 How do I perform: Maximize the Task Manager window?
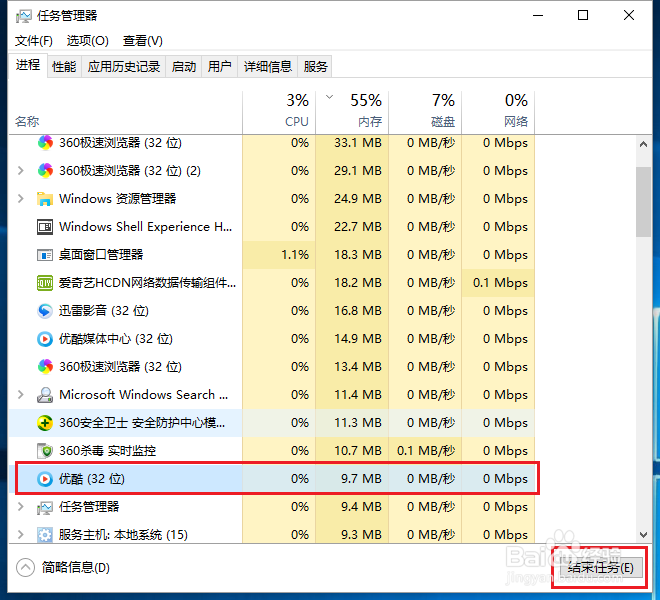coord(583,16)
